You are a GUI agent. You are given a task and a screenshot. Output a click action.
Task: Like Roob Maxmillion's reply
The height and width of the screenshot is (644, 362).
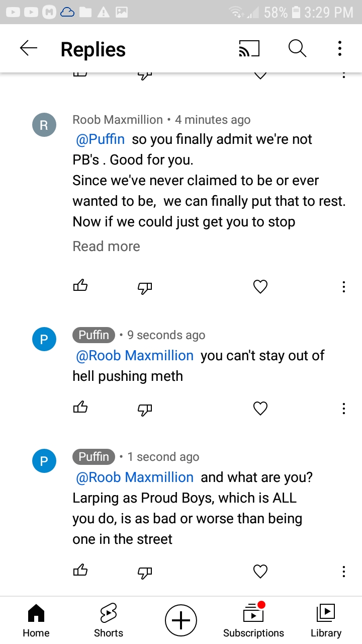[80, 286]
